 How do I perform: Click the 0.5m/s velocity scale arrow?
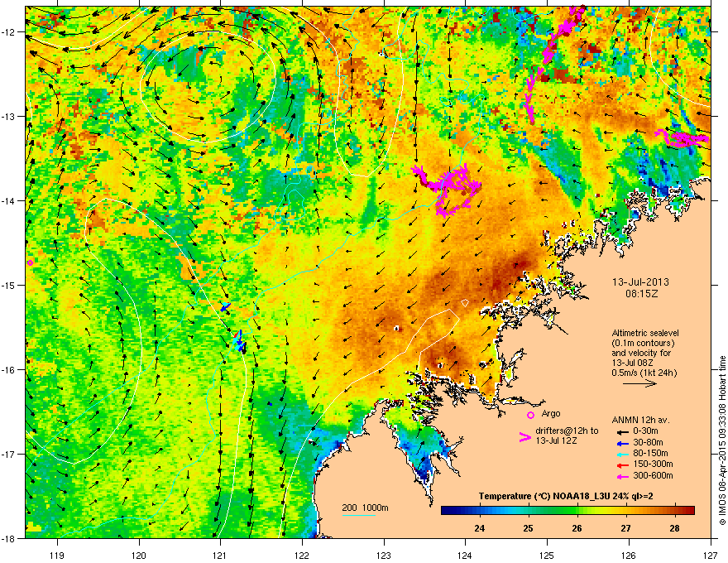point(639,383)
